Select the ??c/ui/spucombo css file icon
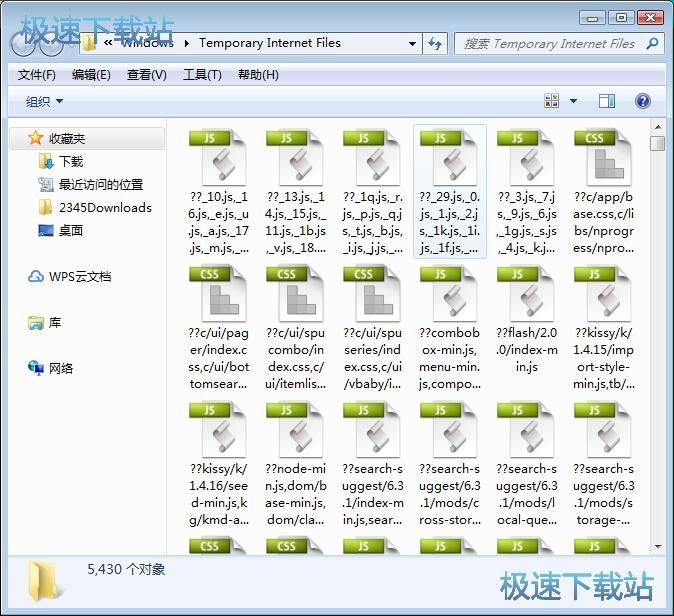The width and height of the screenshot is (674, 616). point(295,294)
